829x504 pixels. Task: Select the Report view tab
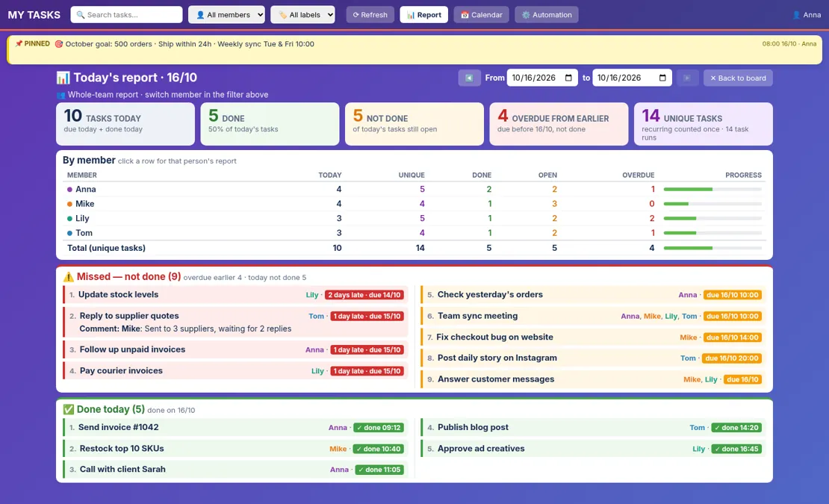[x=424, y=15]
